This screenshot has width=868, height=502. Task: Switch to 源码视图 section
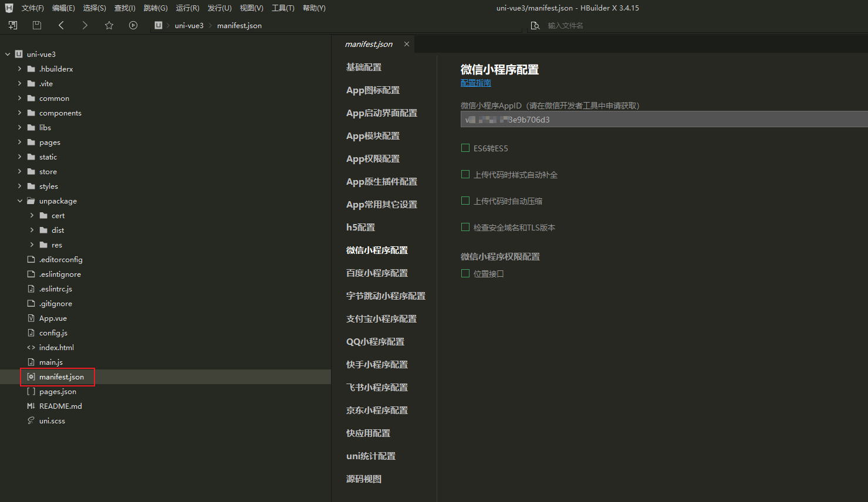364,479
